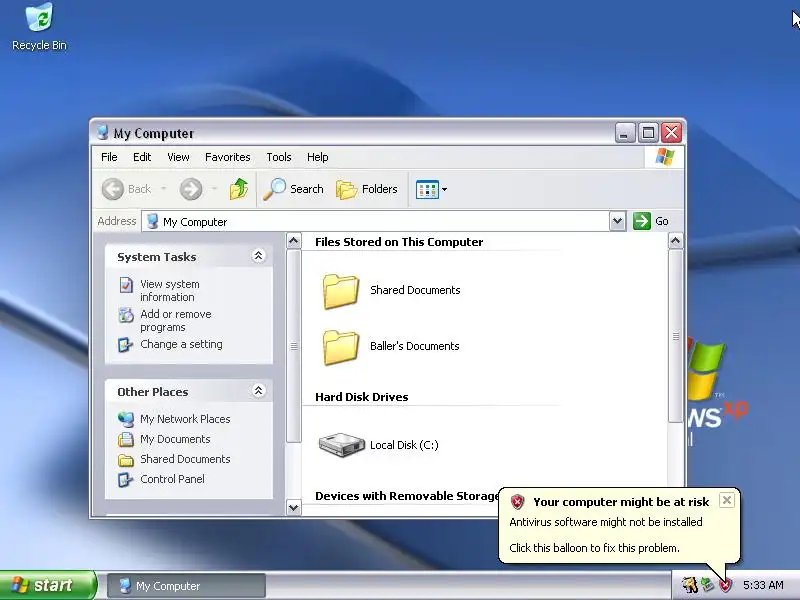Open the Recycle Bin desktop icon

(x=39, y=27)
